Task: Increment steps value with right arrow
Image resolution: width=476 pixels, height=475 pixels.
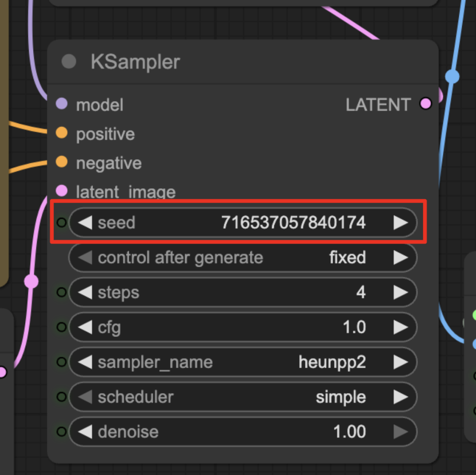Action: tap(400, 292)
